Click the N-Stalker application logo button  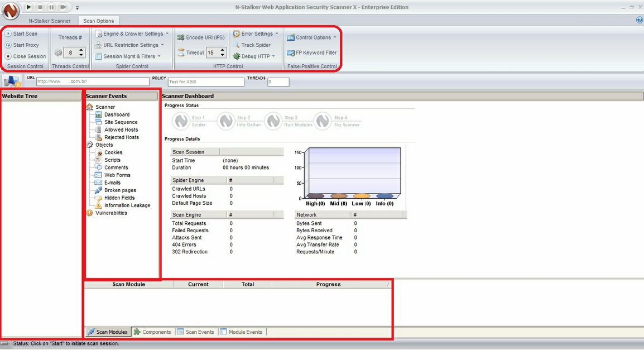click(x=10, y=10)
